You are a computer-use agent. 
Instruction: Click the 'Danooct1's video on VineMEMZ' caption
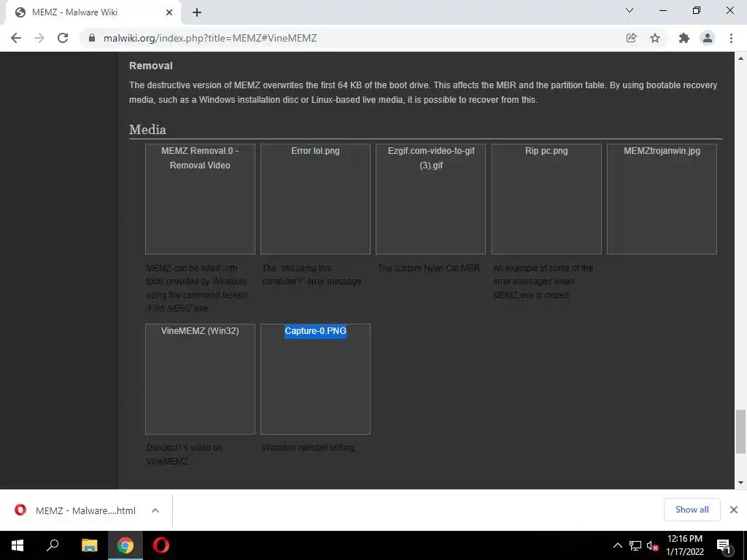coord(185,454)
